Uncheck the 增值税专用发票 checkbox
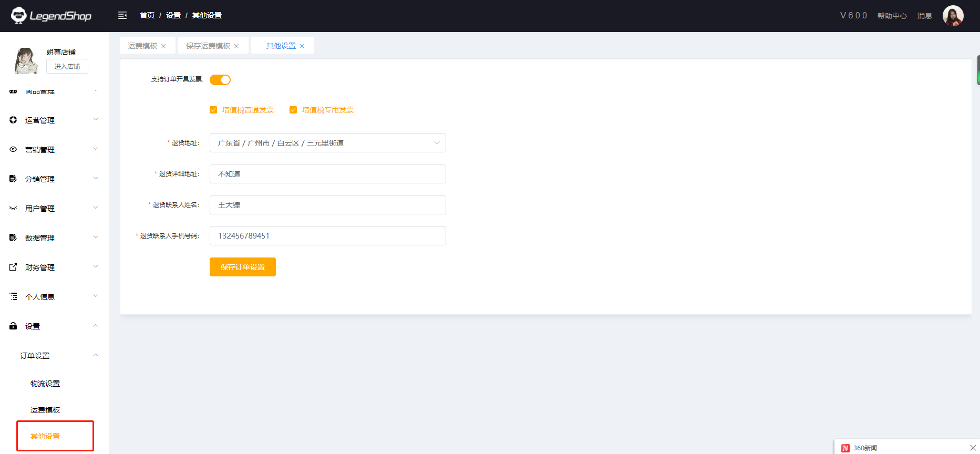The image size is (980, 454). pos(293,110)
